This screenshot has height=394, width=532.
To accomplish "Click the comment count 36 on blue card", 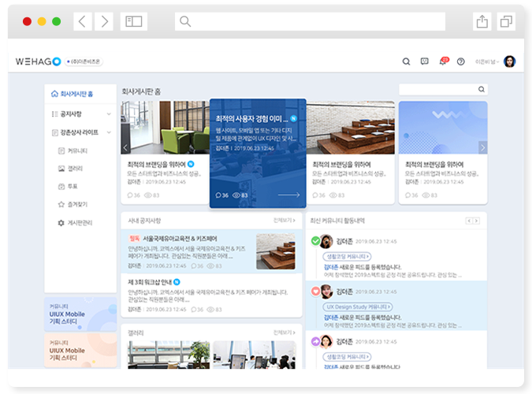I will click(222, 195).
